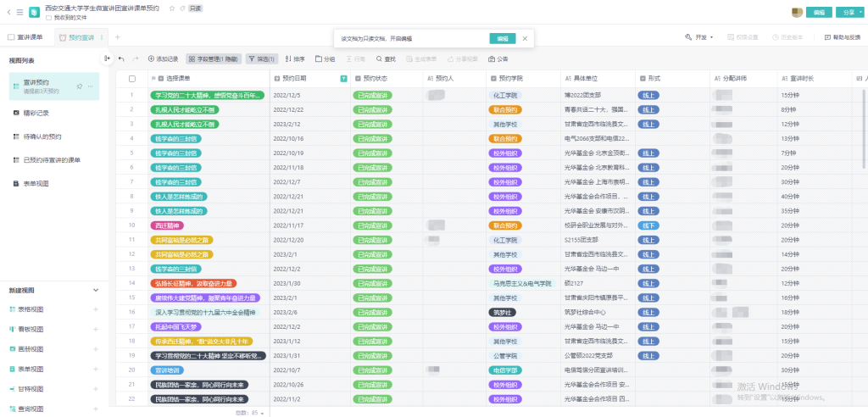Go back using the arrow beside the menu icon
The width and height of the screenshot is (868, 417).
(8, 12)
